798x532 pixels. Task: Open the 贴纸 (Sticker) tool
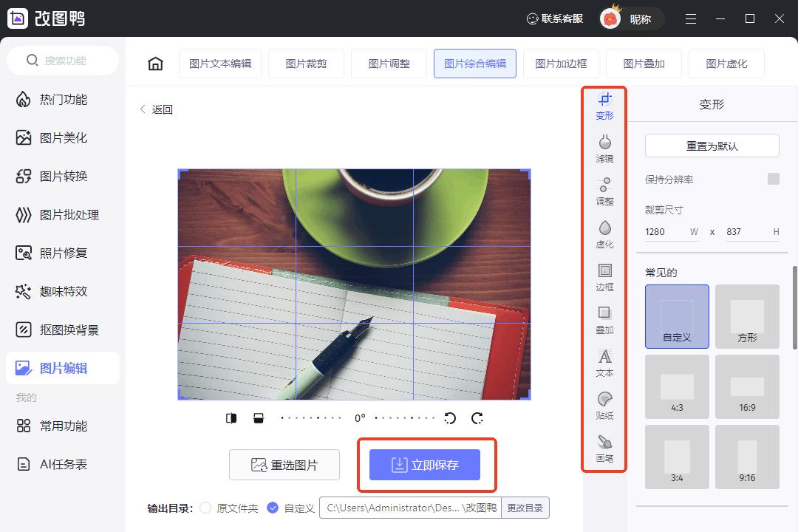(604, 403)
